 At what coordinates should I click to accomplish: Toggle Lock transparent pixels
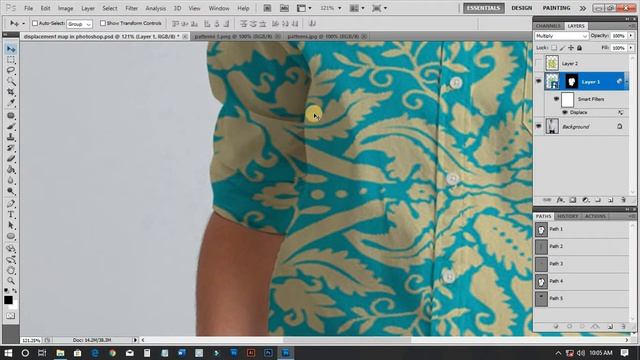[x=554, y=48]
